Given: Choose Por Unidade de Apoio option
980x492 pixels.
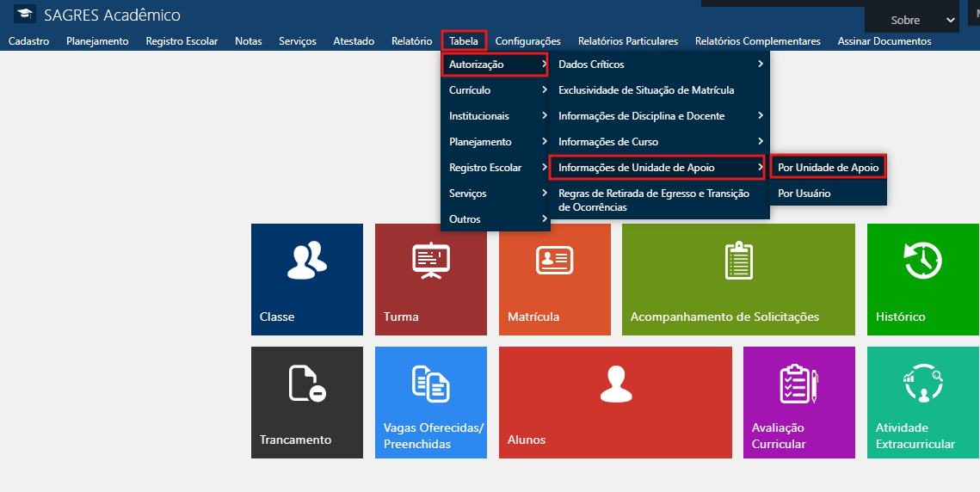Looking at the screenshot, I should click(828, 167).
